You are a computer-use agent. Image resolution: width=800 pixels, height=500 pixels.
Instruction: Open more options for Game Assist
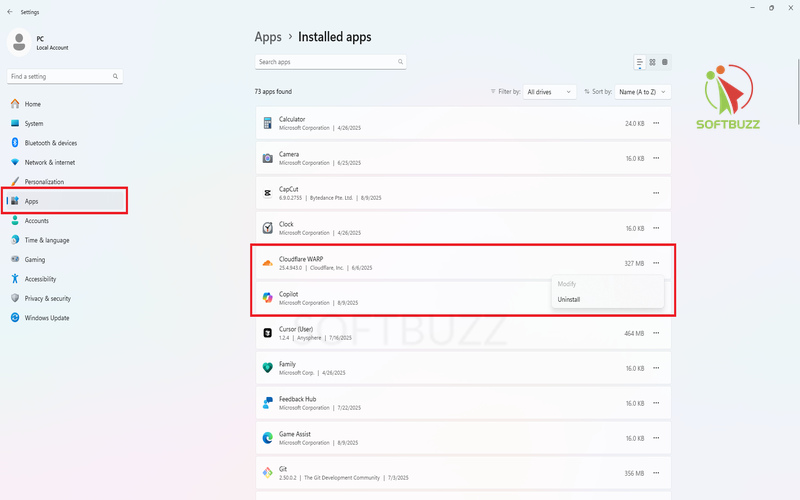[656, 438]
